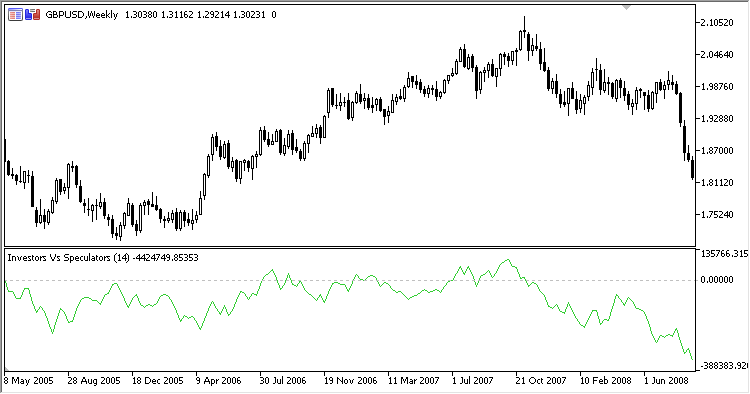This screenshot has height=394, width=750.
Task: Click the 21 Oct 2007 date label
Action: [541, 381]
